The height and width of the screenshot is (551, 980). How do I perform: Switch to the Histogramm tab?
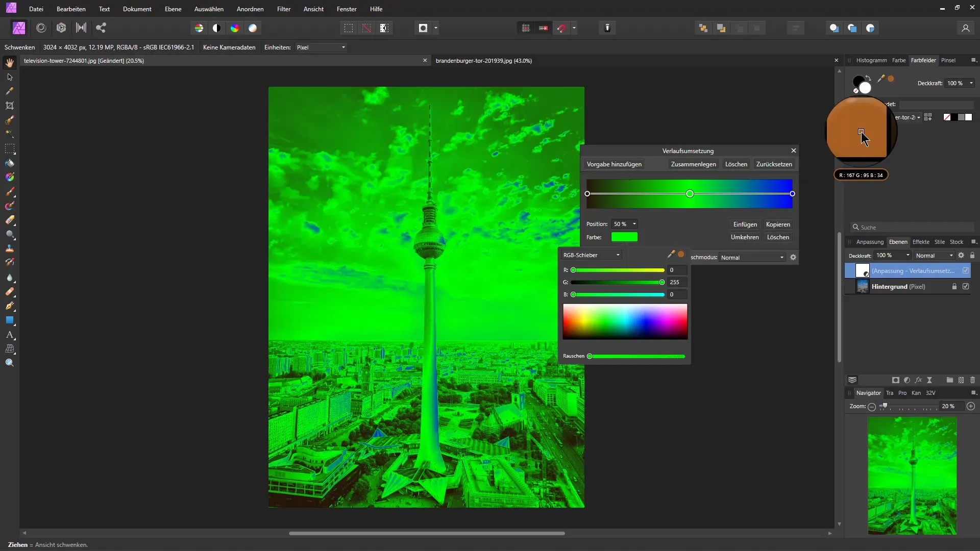tap(871, 60)
